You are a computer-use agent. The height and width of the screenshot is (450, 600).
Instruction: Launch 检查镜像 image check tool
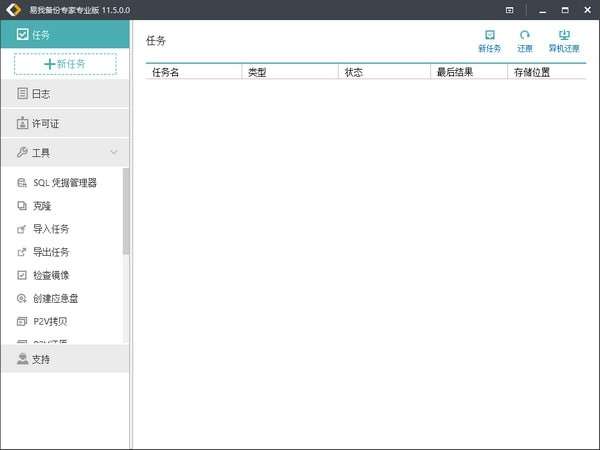click(50, 275)
